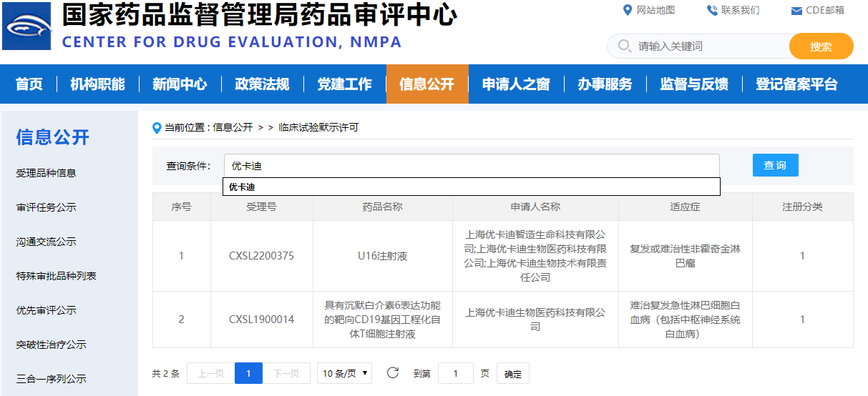The image size is (868, 396).
Task: Select the 优卡迪 autocomplete suggestion
Action: (x=242, y=187)
